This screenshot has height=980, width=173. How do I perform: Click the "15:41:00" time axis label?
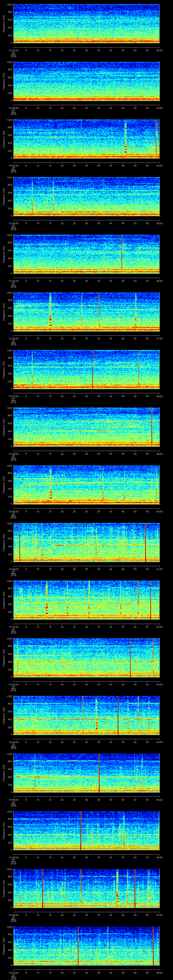point(13,627)
